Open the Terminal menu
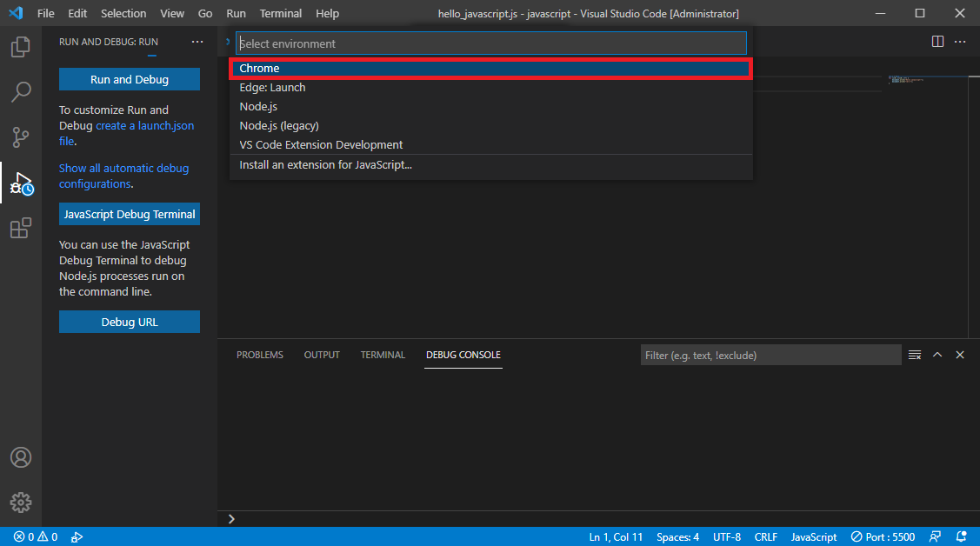Image resolution: width=980 pixels, height=546 pixels. pyautogui.click(x=281, y=13)
